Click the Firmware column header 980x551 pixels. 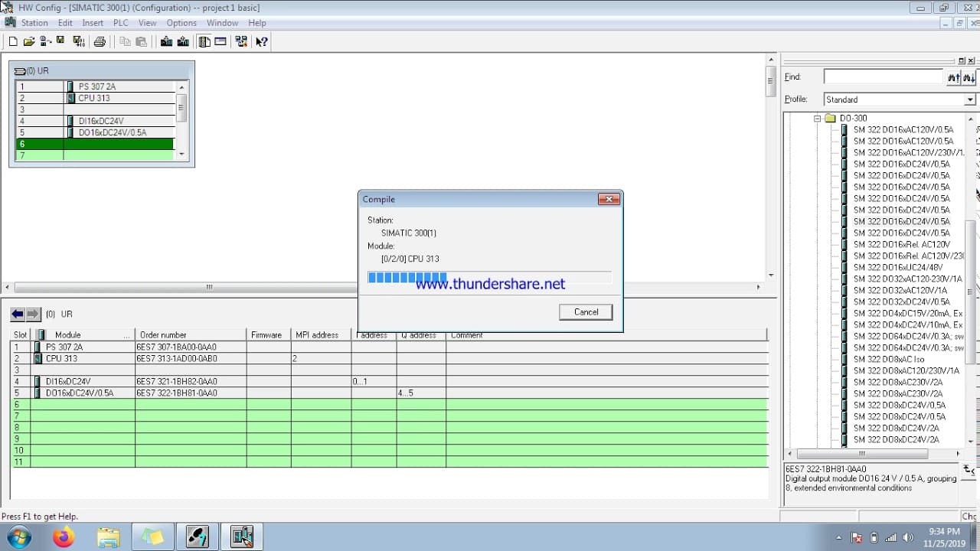click(x=269, y=335)
